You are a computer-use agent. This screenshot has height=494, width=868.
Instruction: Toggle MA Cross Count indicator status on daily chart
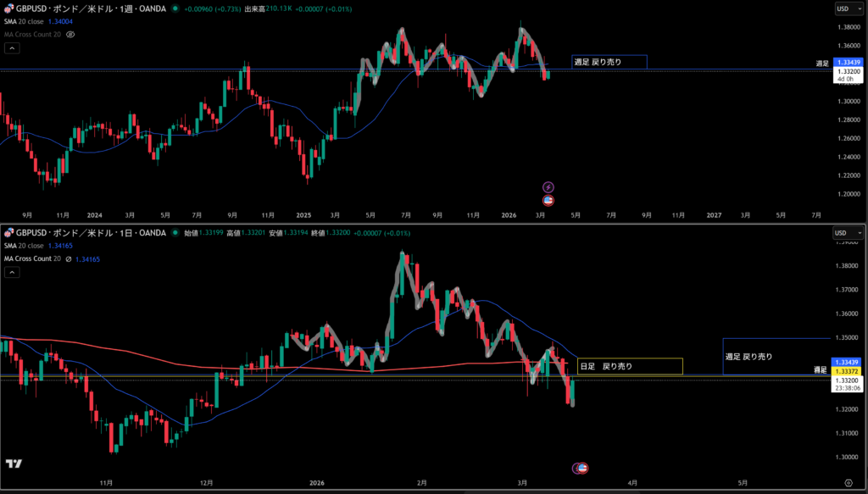point(67,258)
